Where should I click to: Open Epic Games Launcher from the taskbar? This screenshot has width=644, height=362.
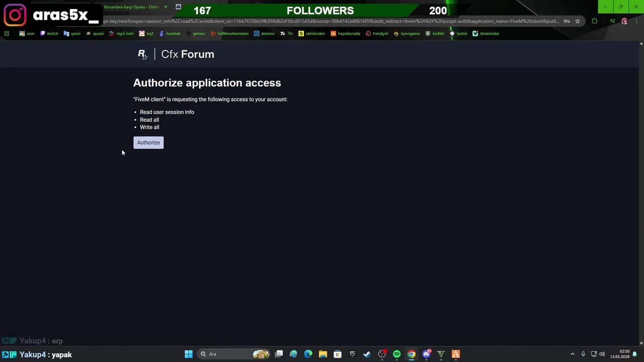coord(352,354)
